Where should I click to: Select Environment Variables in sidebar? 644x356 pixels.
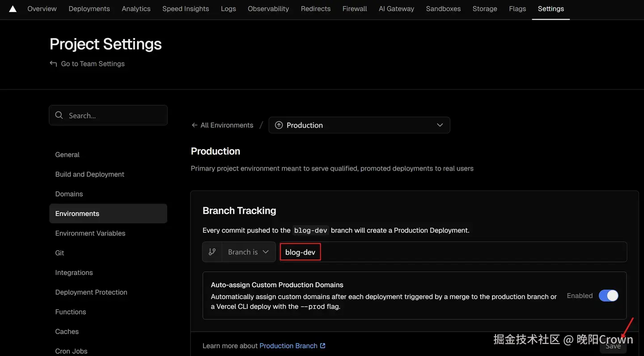point(90,233)
